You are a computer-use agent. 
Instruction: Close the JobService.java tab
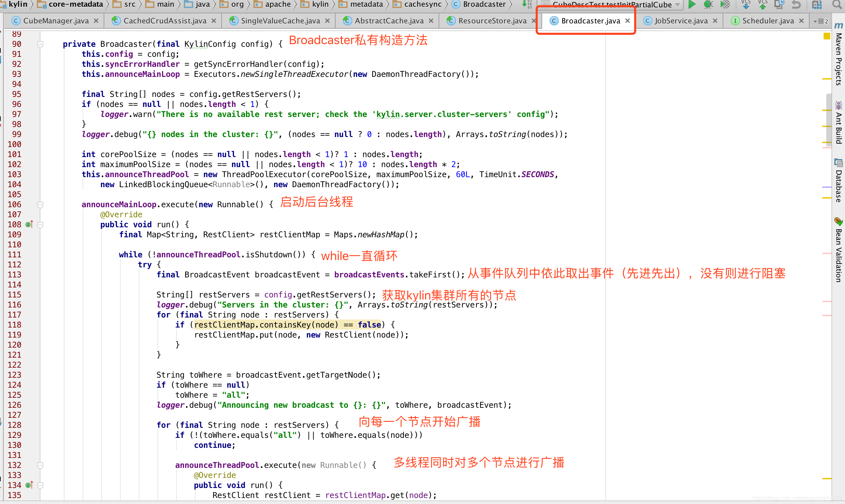tap(715, 21)
